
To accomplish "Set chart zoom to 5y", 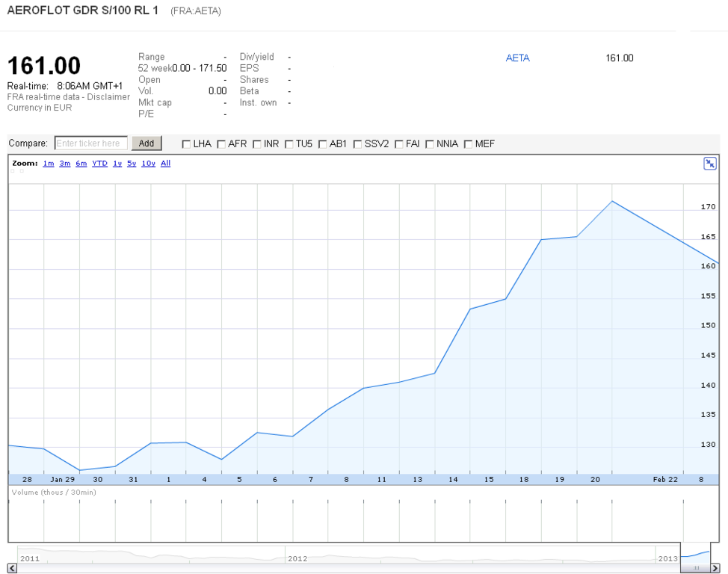I will [132, 164].
